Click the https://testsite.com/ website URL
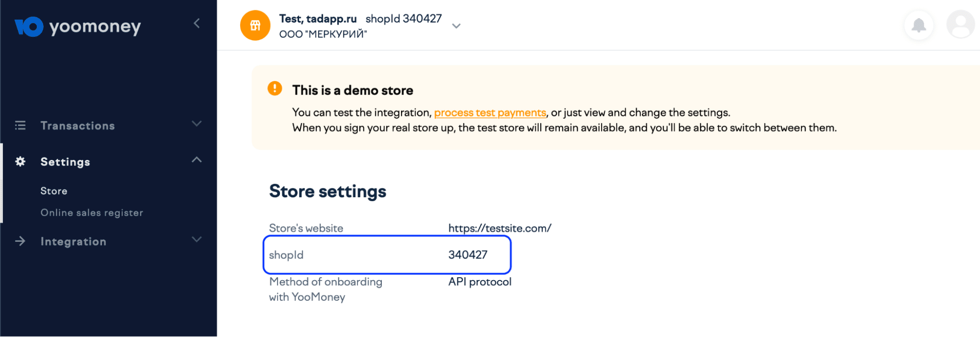This screenshot has width=980, height=337. 500,228
